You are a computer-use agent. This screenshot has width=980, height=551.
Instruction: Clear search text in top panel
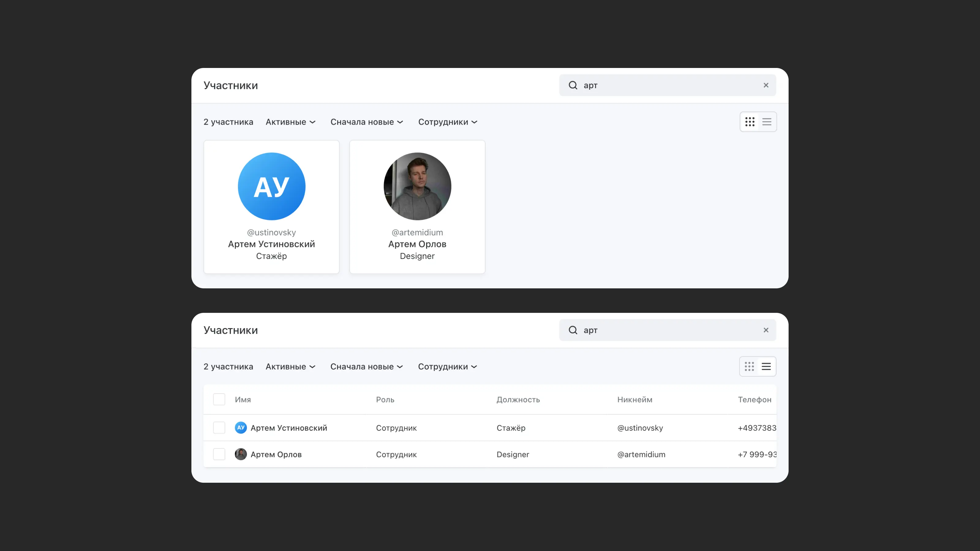[x=766, y=85]
